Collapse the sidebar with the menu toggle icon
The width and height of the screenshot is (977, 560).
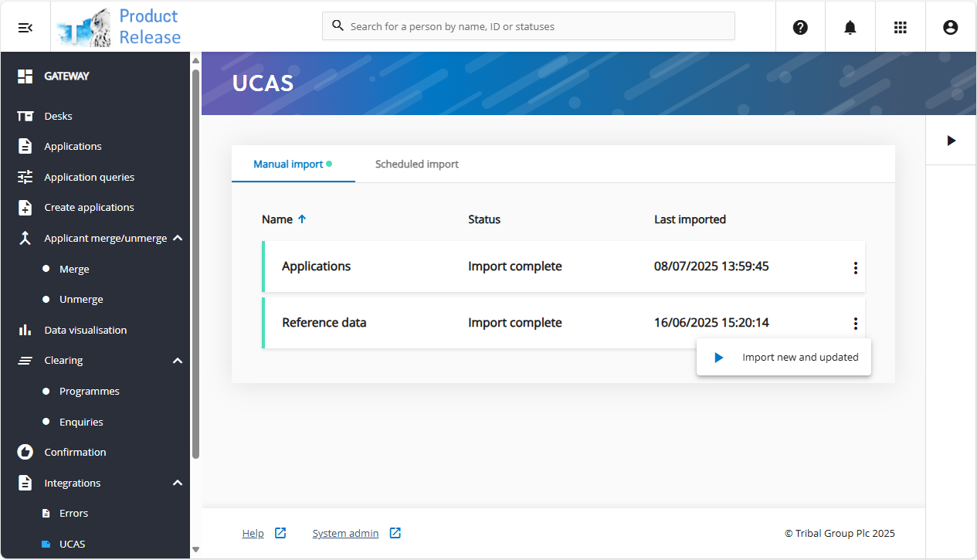click(x=25, y=27)
